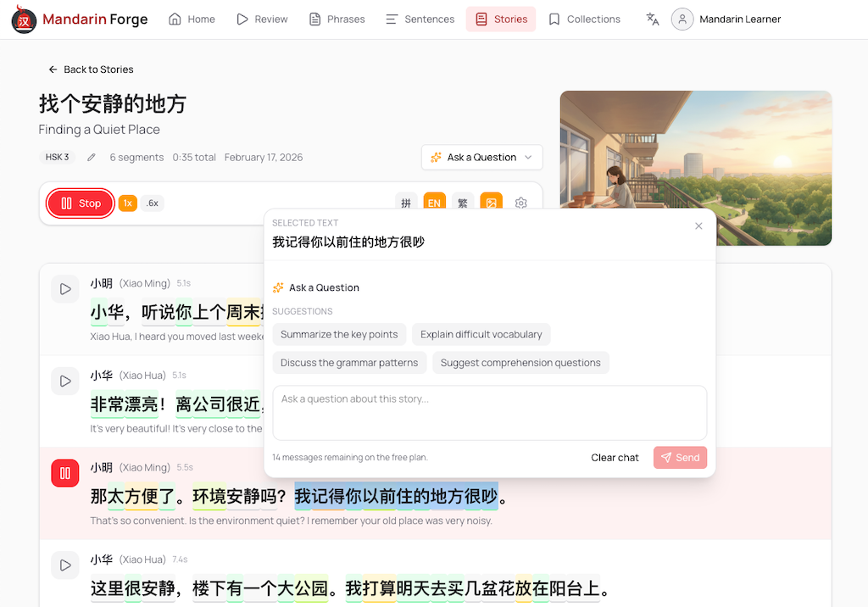Disable English translations via the EN toggle

434,203
